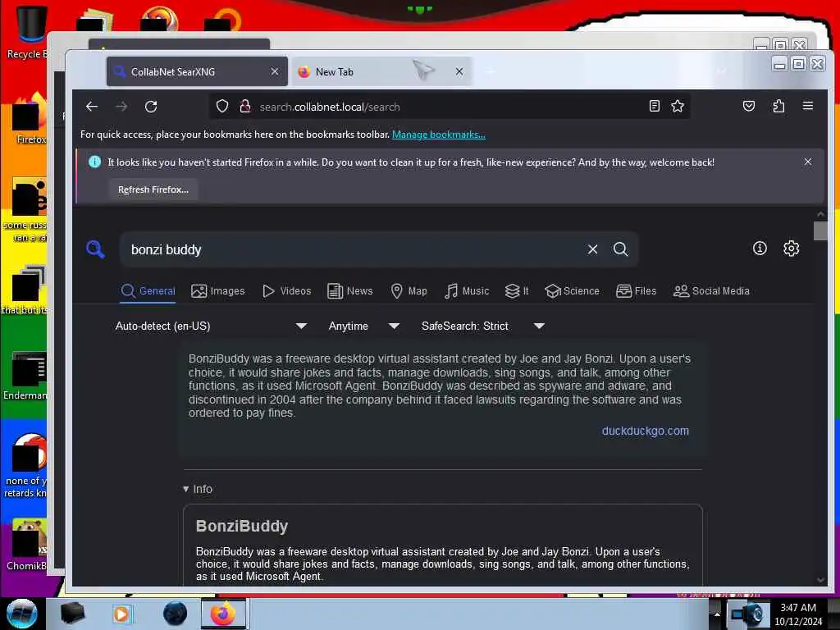Click the address bar URL
Image resolution: width=840 pixels, height=630 pixels.
click(330, 107)
